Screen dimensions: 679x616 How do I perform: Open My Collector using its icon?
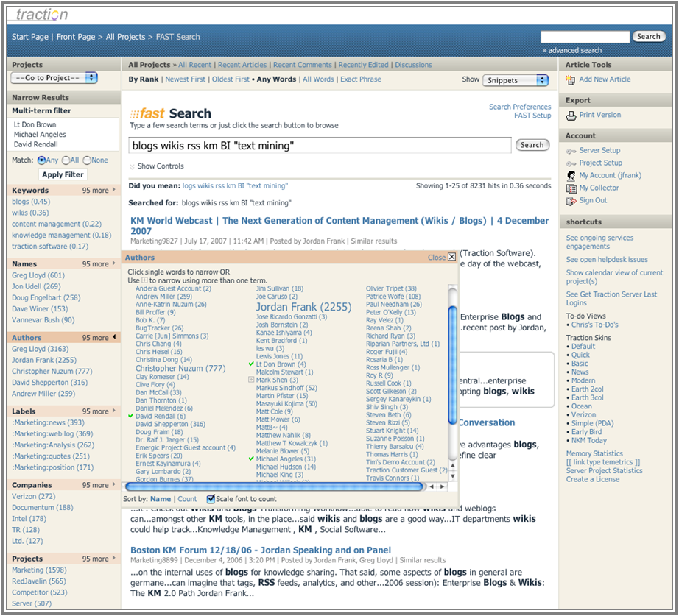(x=571, y=188)
